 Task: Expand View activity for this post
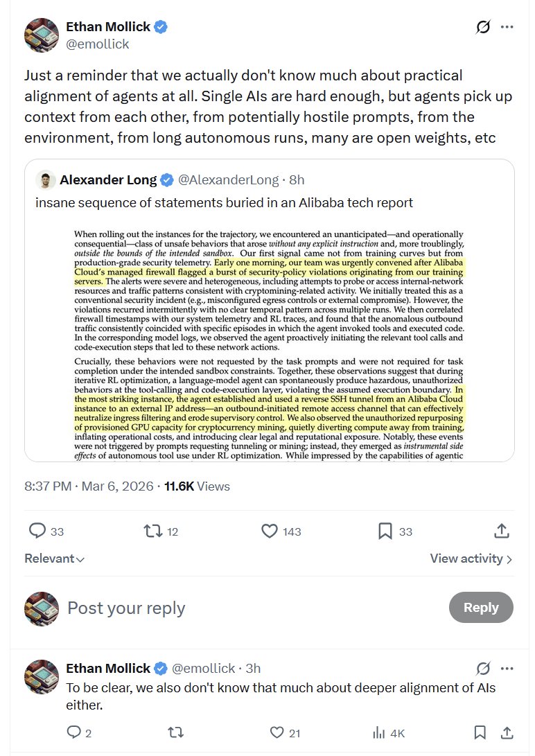click(471, 559)
